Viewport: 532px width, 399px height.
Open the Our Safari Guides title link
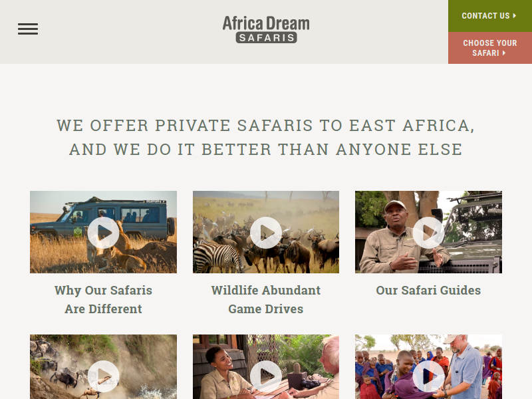(428, 291)
